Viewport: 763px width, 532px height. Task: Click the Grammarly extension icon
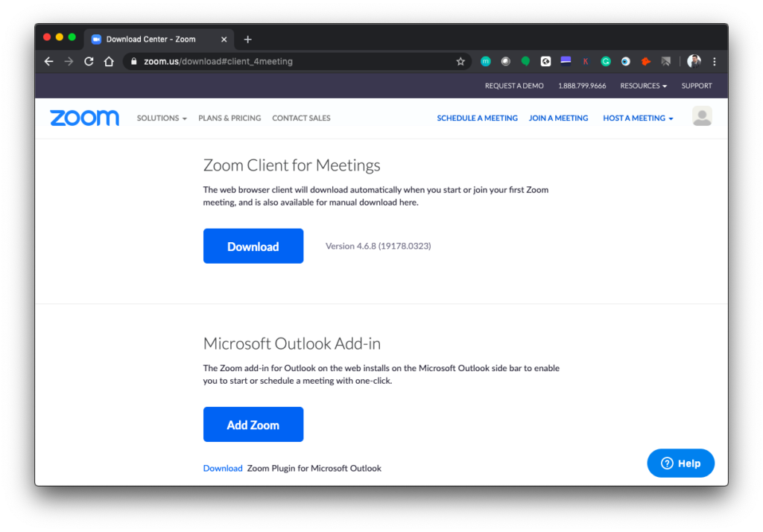tap(606, 62)
